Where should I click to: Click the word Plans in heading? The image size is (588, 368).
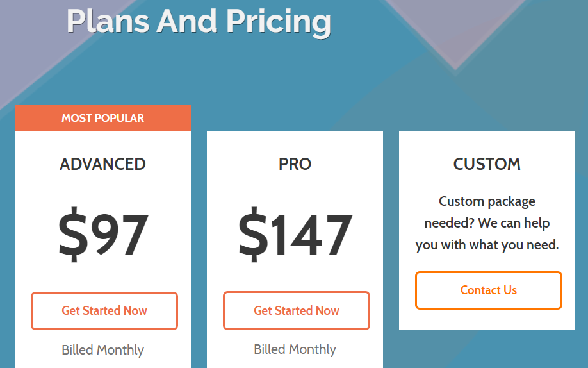tap(108, 21)
